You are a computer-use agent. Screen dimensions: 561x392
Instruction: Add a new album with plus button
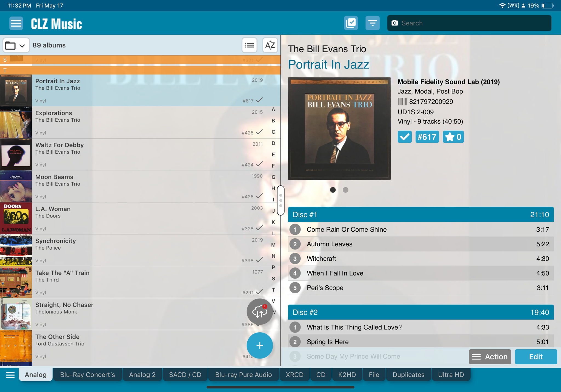click(259, 345)
